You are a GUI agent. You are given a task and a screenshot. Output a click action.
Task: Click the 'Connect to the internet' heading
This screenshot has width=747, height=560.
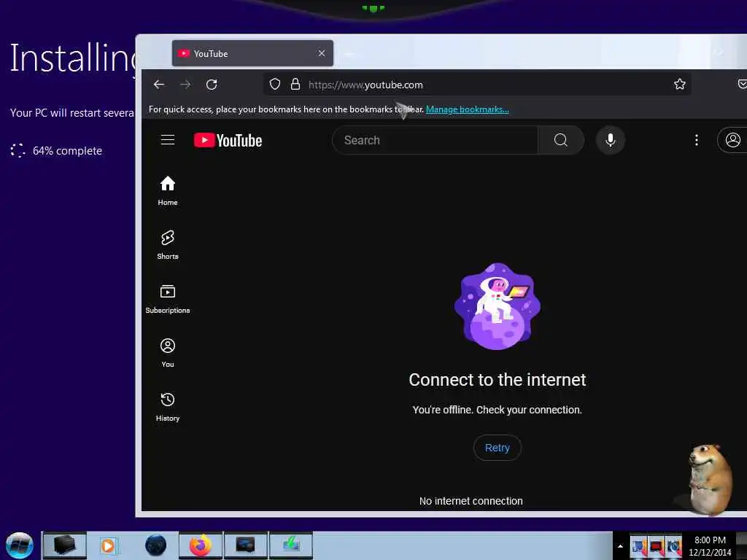point(498,379)
